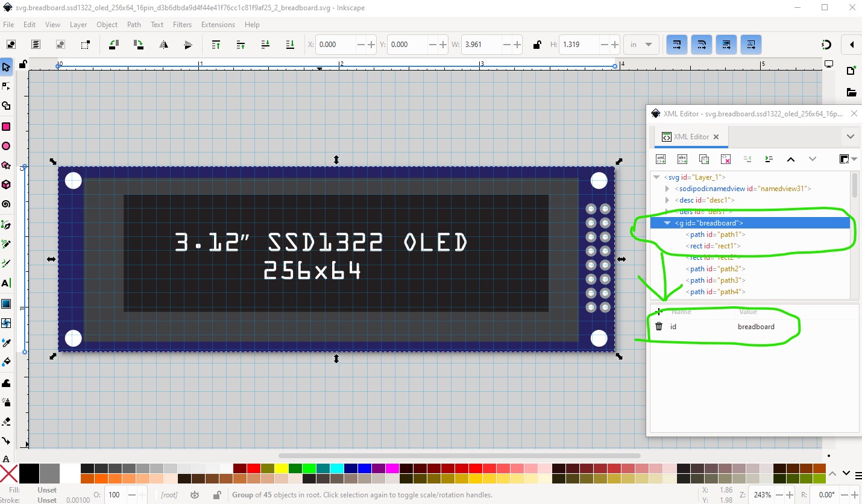
Task: Toggle guide lock at ruler corner
Action: [22, 64]
